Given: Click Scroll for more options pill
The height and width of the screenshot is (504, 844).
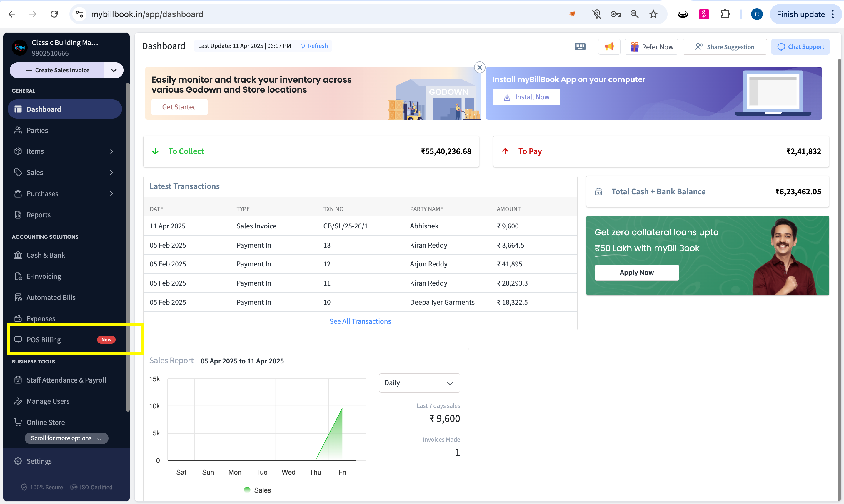Looking at the screenshot, I should coord(66,438).
